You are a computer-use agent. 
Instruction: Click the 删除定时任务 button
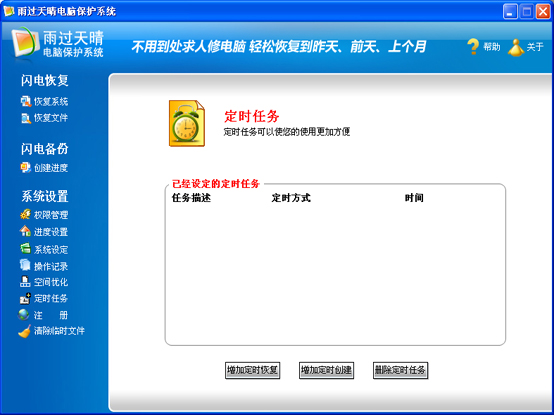[401, 370]
